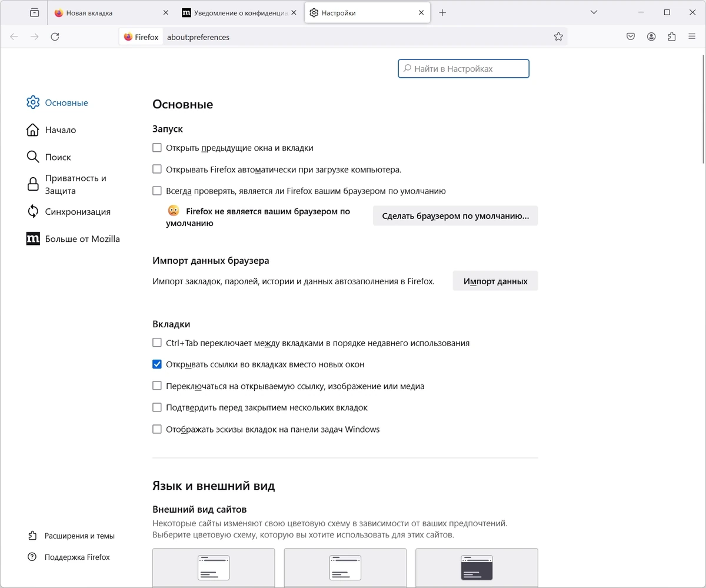The height and width of the screenshot is (588, 706).
Task: Enable Ctrl+Tab recent-order tab switching
Action: click(x=157, y=343)
